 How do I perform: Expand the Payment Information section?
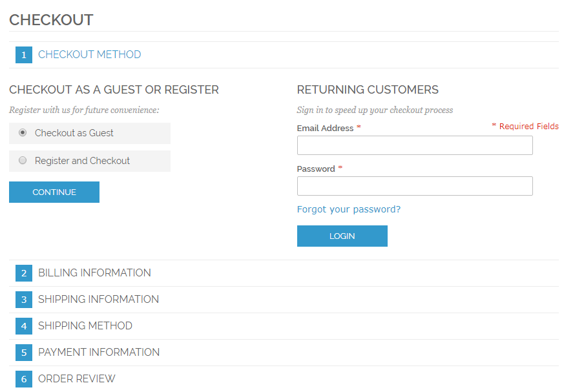click(99, 353)
